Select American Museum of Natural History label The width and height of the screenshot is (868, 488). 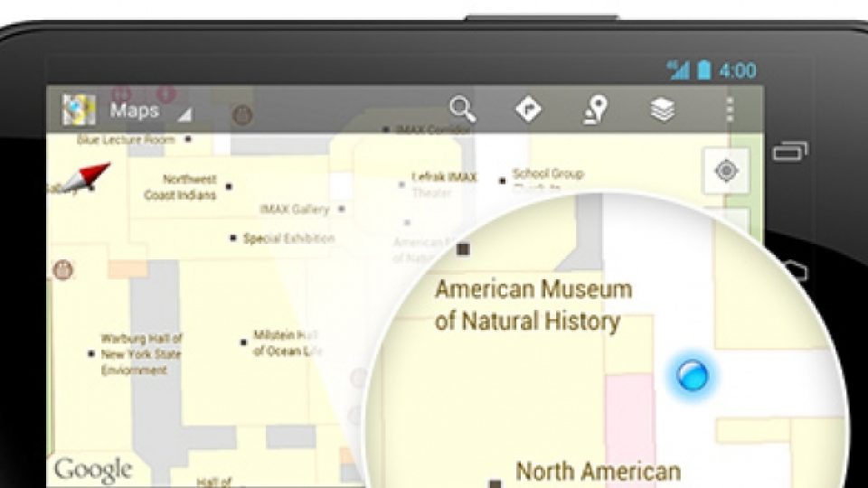click(533, 305)
